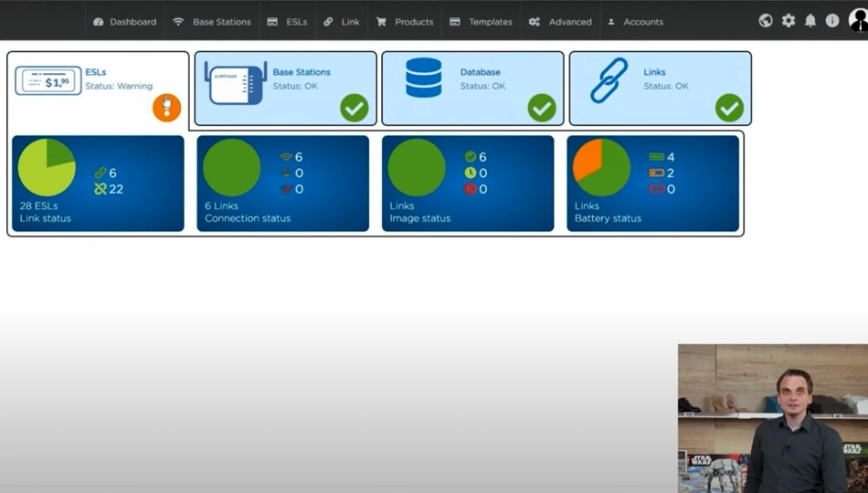
Task: Open the user profile avatar
Action: tap(858, 20)
